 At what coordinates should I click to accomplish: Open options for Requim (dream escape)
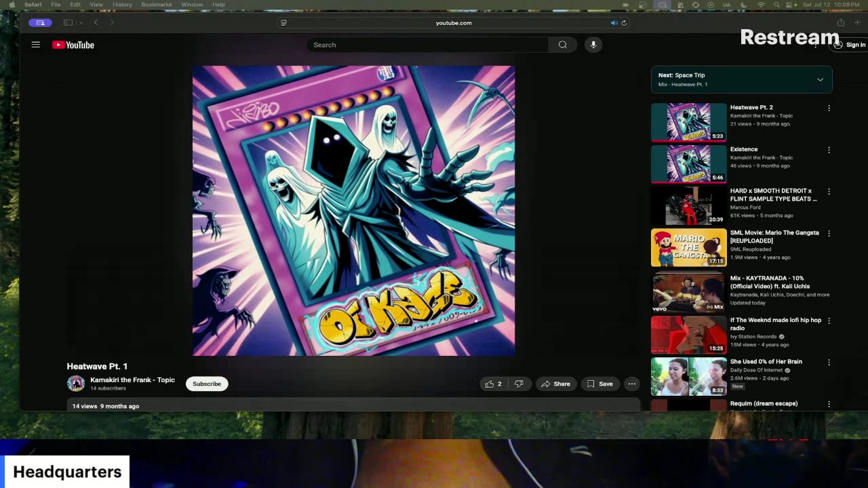coord(829,405)
